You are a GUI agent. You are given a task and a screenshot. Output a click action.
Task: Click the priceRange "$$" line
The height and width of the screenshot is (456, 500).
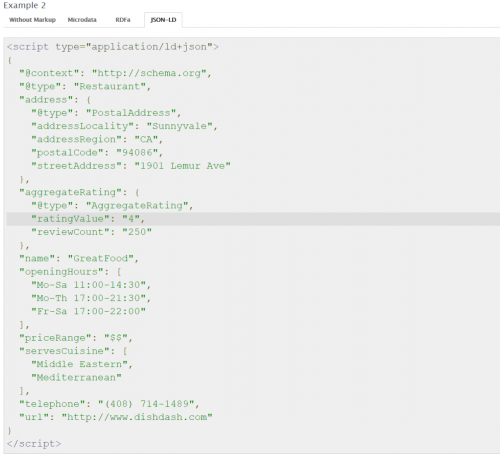(x=76, y=338)
